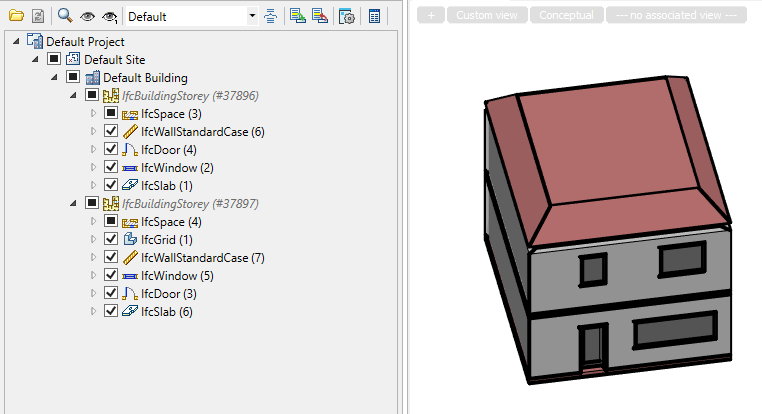Click the no associated view button
762x414 pixels.
point(677,16)
